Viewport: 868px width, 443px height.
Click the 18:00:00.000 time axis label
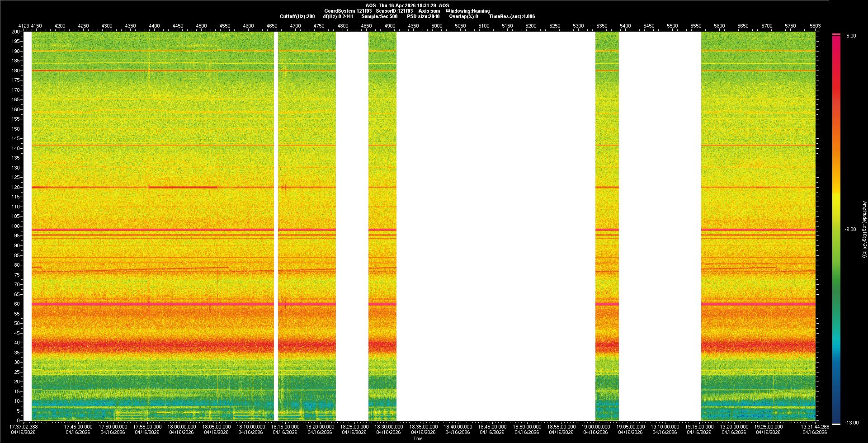[182, 426]
